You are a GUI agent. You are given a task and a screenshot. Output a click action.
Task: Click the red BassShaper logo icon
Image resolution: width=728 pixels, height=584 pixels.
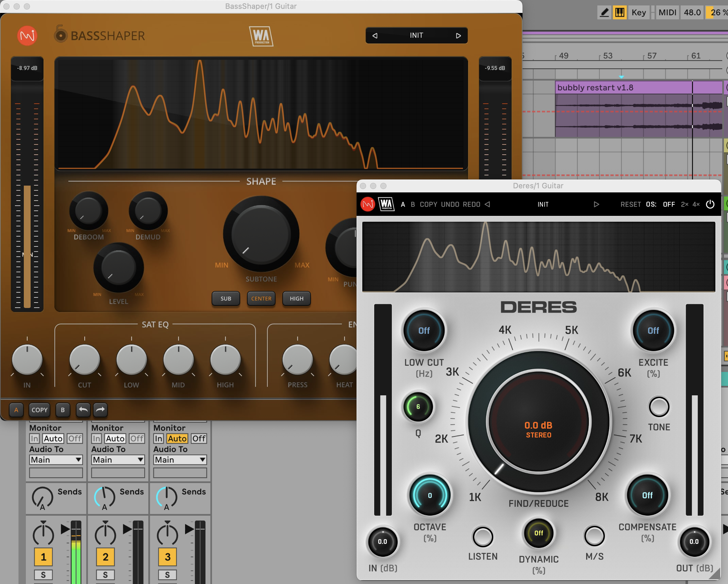click(x=27, y=36)
